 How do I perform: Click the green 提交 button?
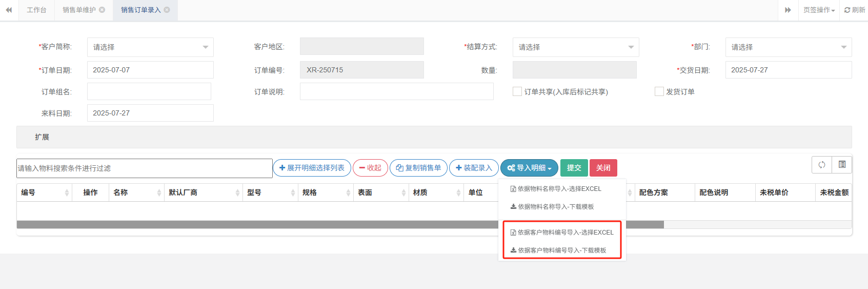(574, 168)
